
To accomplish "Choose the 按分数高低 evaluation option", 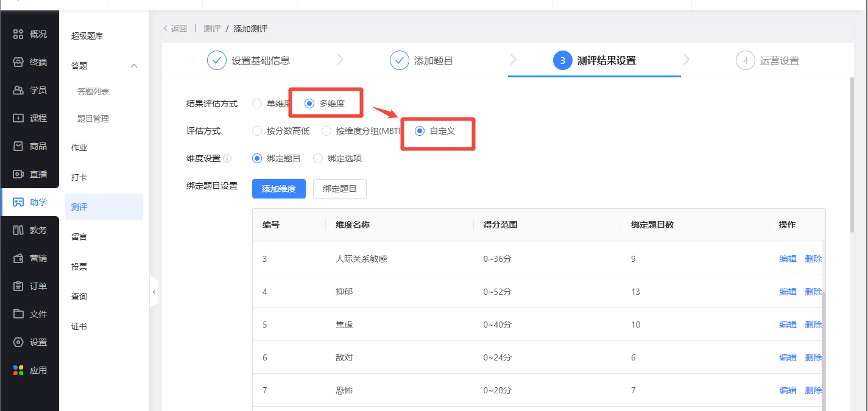I will [x=257, y=131].
